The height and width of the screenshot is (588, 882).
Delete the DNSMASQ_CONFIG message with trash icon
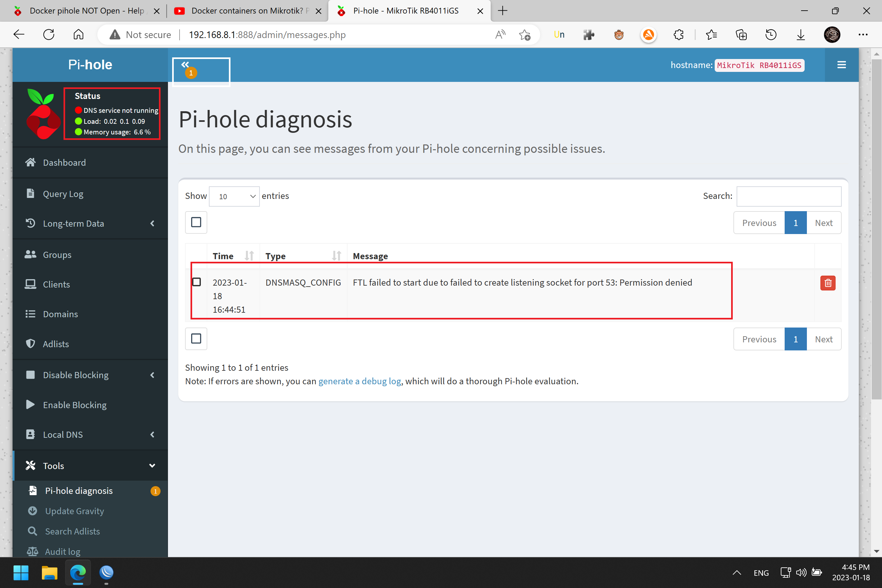828,283
